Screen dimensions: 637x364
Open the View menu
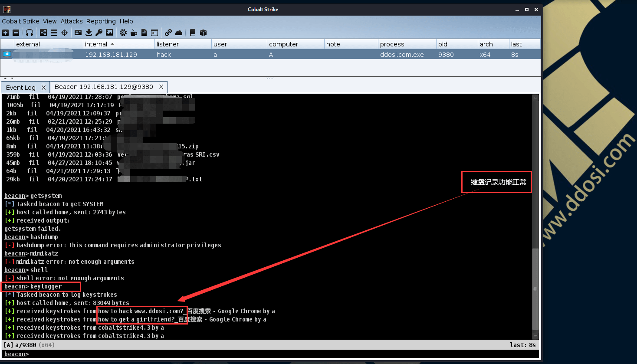[49, 21]
